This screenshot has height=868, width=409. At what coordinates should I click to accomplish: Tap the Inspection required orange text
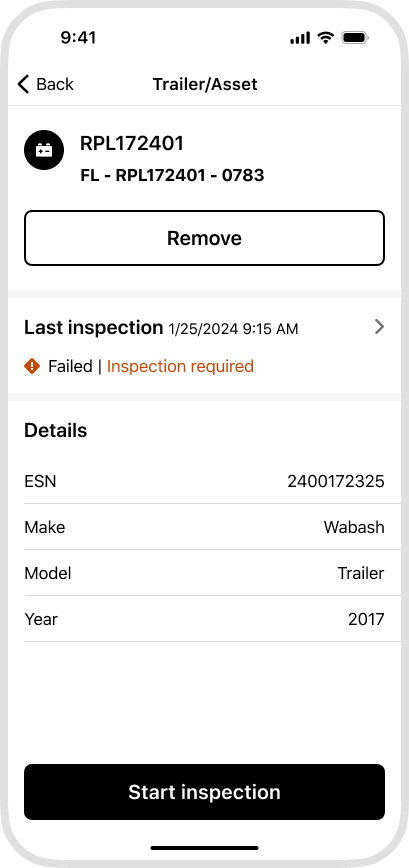pyautogui.click(x=180, y=366)
